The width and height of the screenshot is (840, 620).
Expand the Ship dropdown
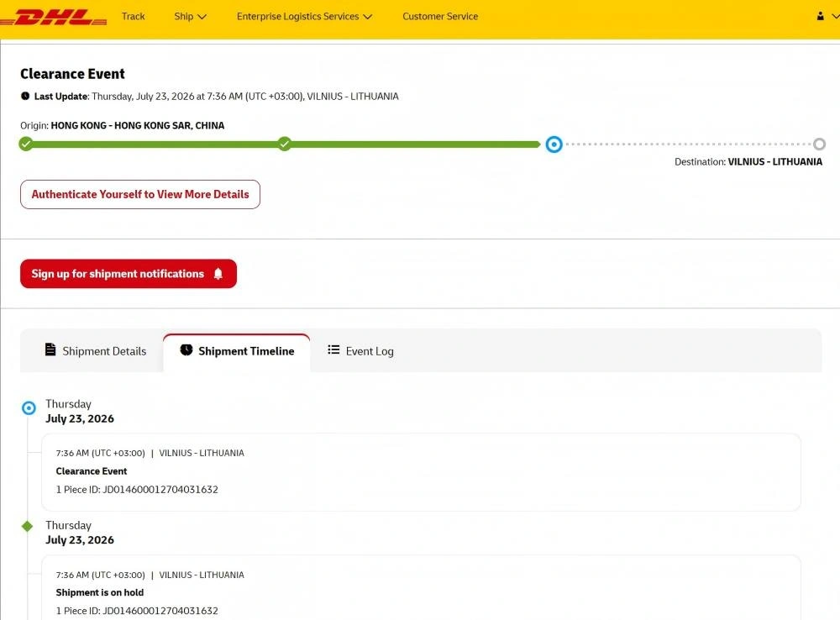point(190,17)
